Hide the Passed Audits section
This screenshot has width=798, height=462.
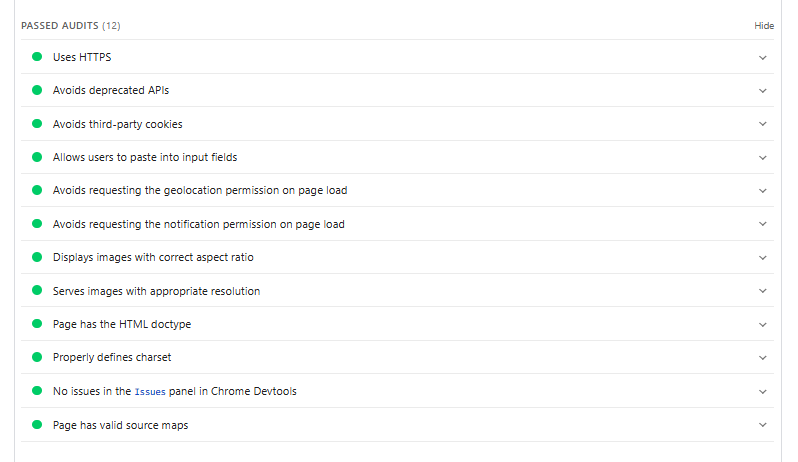(764, 26)
